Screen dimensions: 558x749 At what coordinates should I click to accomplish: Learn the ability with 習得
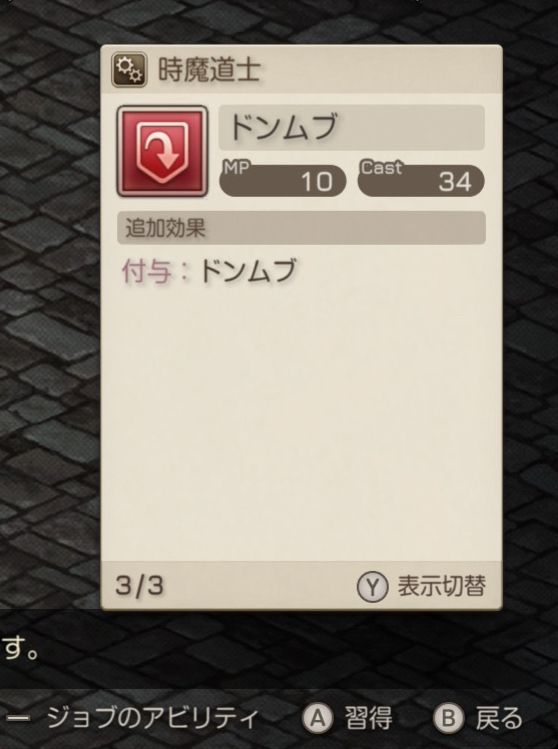(368, 718)
